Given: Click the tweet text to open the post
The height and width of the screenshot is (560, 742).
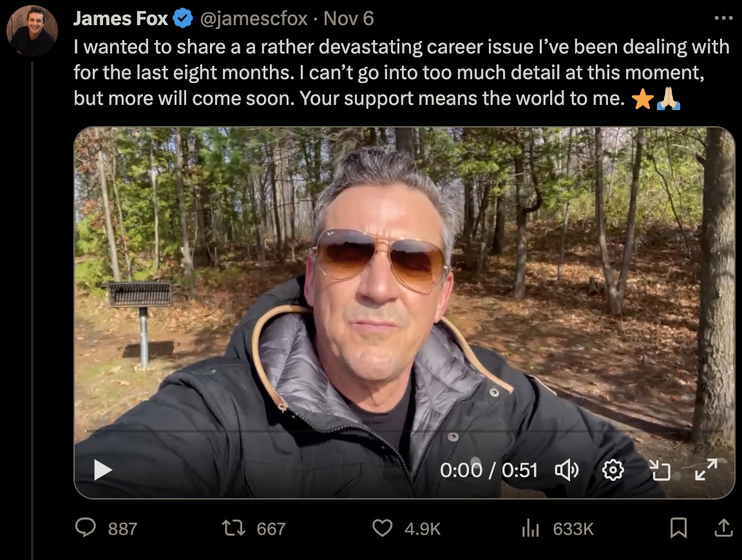Looking at the screenshot, I should [x=386, y=73].
